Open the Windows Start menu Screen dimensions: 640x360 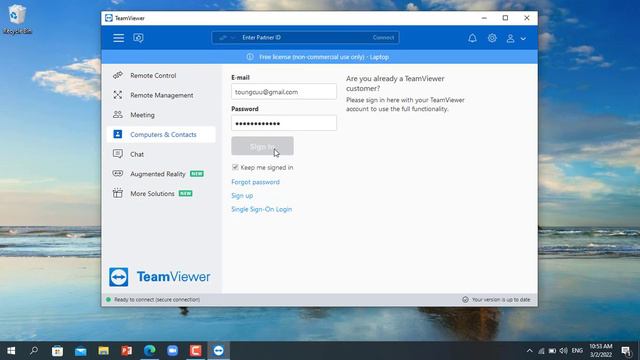(11, 351)
